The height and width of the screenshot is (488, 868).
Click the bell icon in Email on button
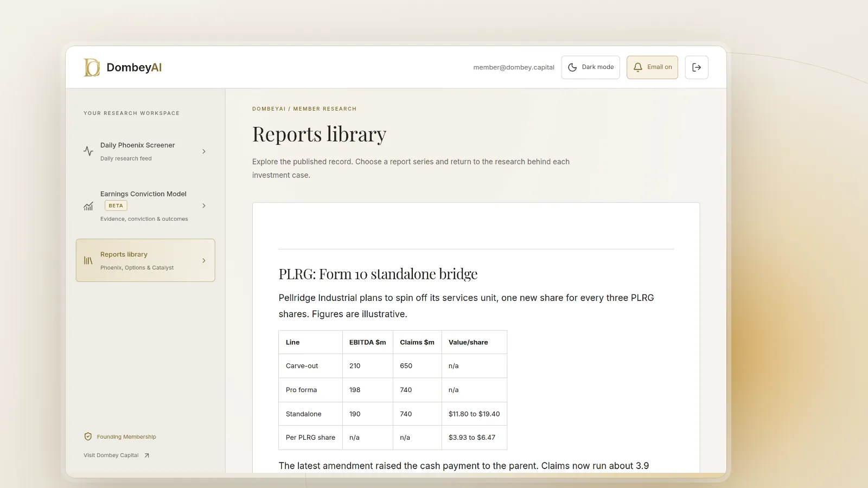click(638, 67)
